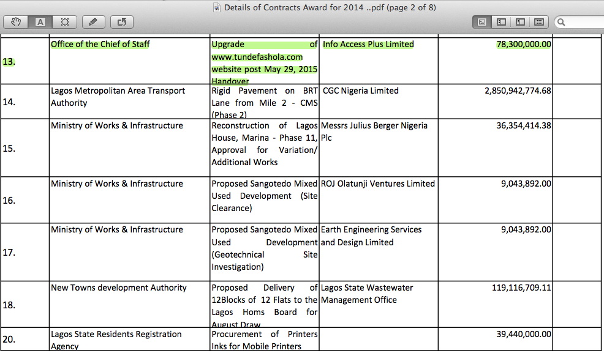
Task: Click the PDF document proxy icon in title
Action: pyautogui.click(x=217, y=7)
